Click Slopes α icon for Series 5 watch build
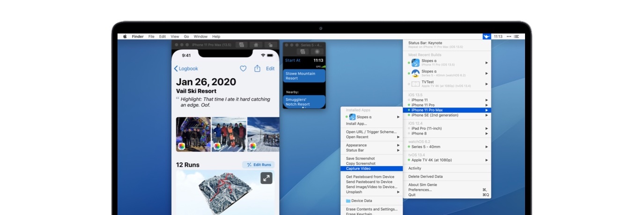This screenshot has height=215, width=644. click(x=415, y=73)
